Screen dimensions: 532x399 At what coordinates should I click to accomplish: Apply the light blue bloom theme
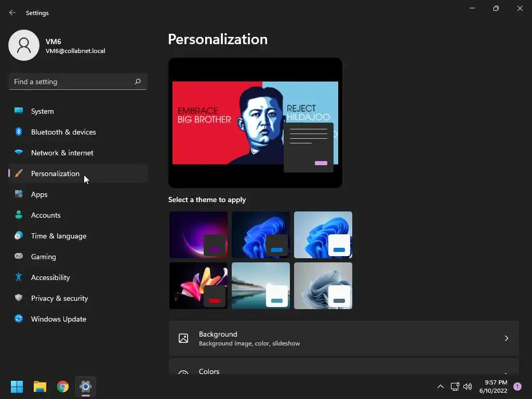click(x=323, y=235)
